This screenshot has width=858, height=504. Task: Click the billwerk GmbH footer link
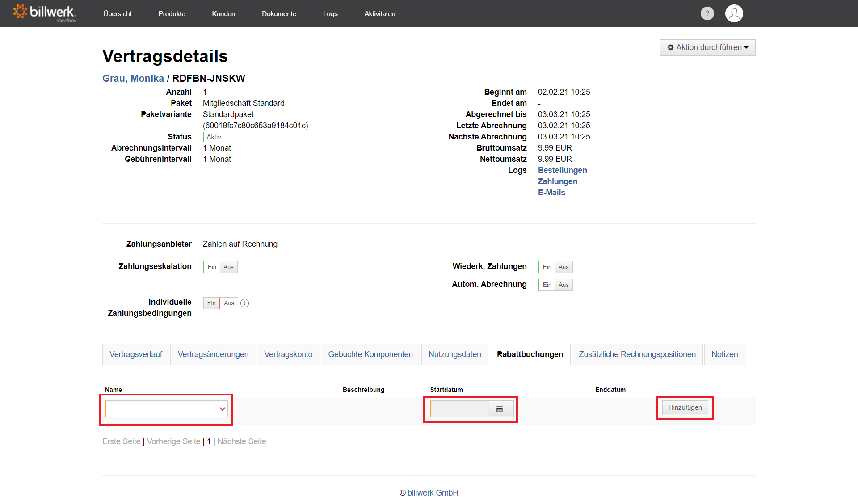pyautogui.click(x=433, y=493)
